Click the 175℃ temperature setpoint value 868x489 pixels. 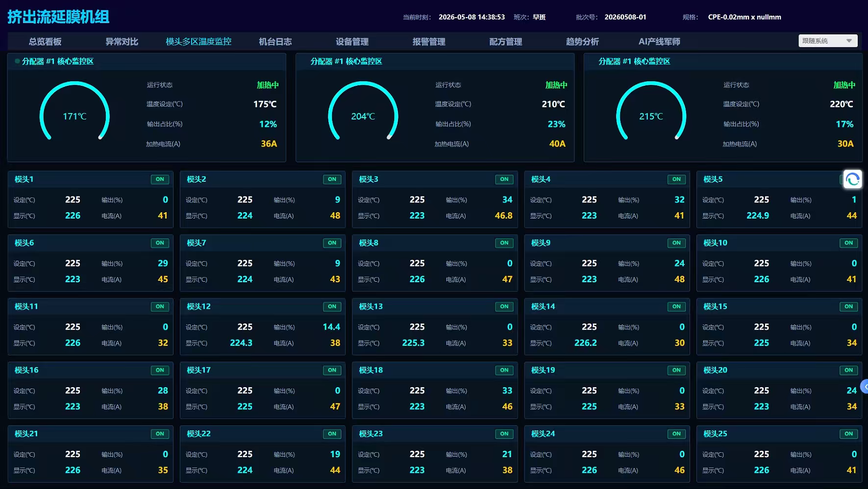[265, 104]
